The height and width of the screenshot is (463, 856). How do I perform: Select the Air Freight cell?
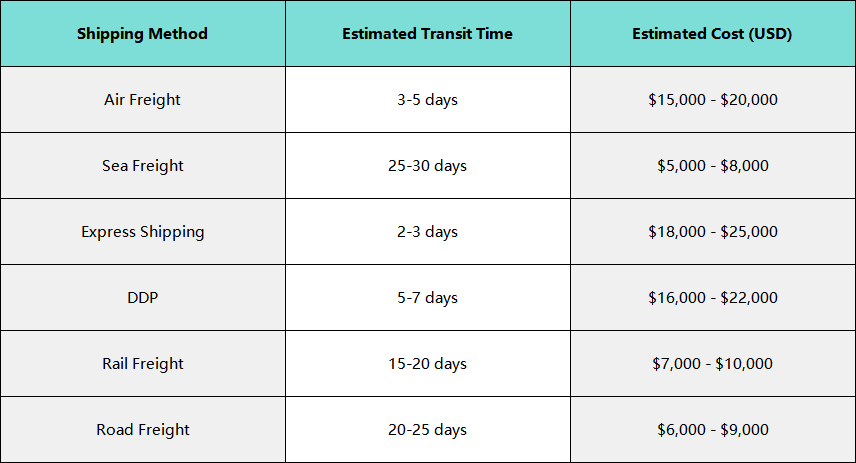[x=142, y=99]
